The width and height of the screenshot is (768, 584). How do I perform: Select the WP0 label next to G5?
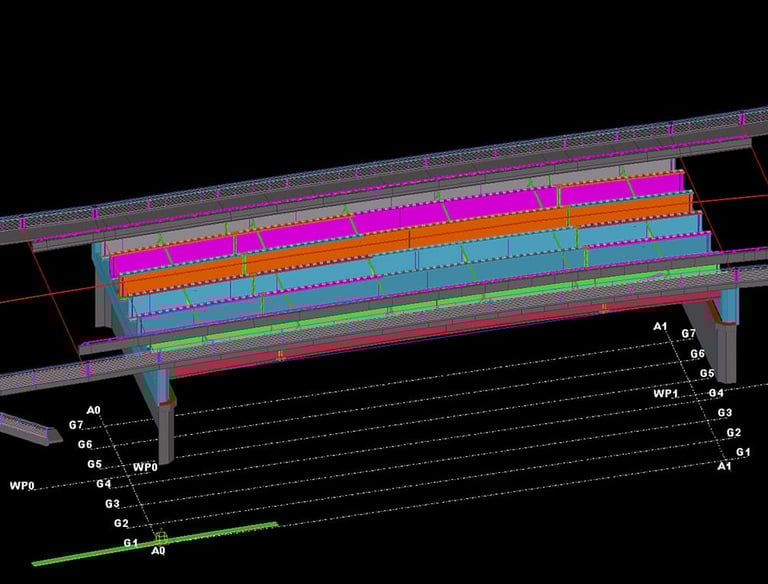click(145, 467)
